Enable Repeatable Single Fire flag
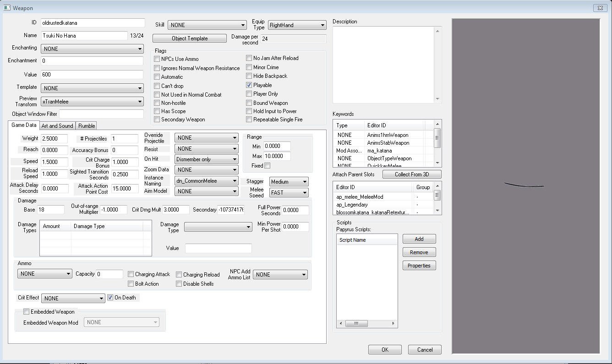The width and height of the screenshot is (612, 364). [249, 120]
